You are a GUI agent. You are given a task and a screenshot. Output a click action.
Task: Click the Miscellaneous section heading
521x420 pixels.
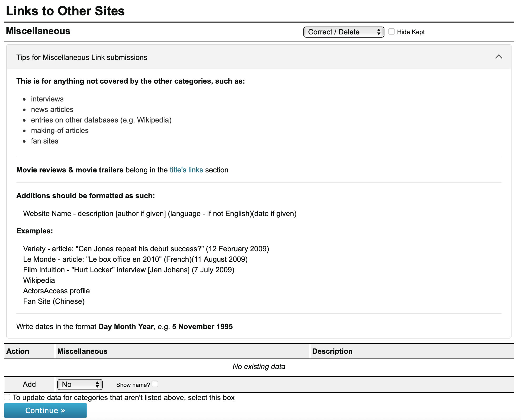pos(38,31)
